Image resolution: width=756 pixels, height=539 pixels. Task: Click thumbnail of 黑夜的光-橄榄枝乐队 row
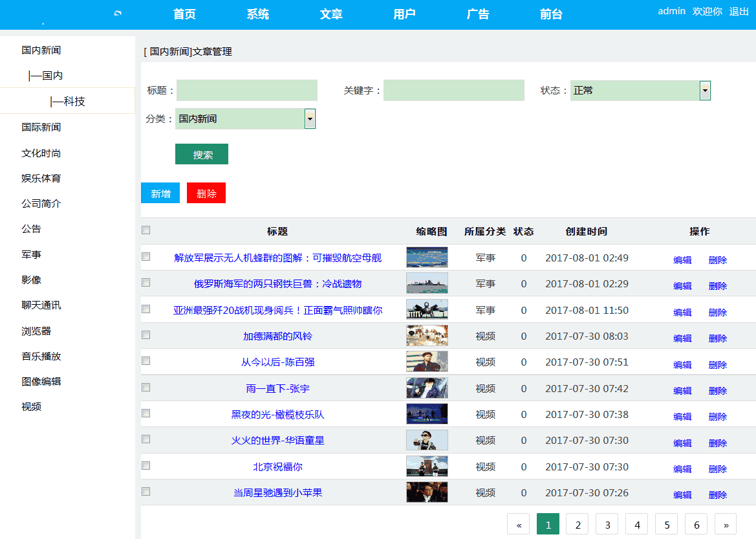[427, 414]
